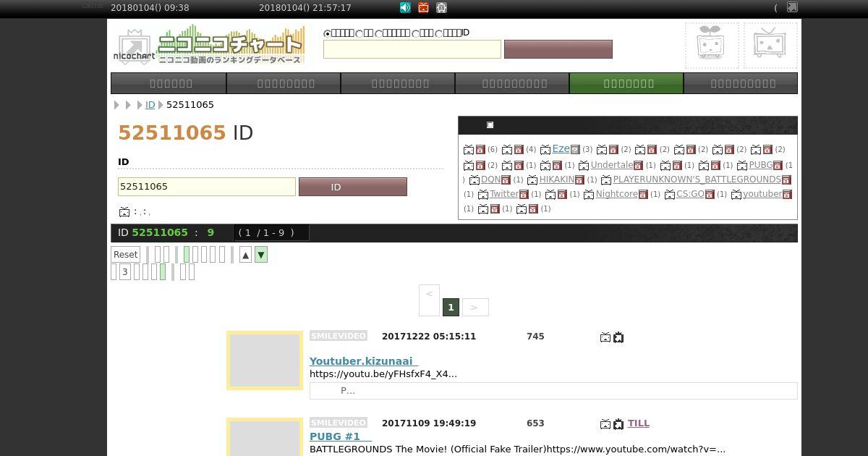868x456 pixels.
Task: Click the question-mark icon after Eze tag
Action: coord(575,150)
